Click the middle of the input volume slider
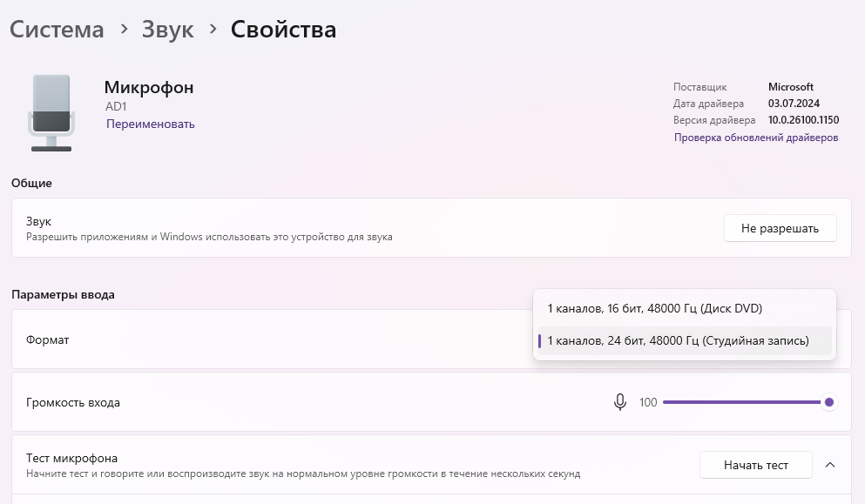The width and height of the screenshot is (865, 504). 746,402
